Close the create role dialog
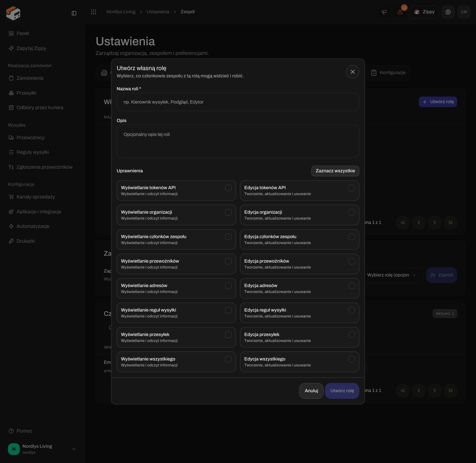Screen dimensions: 476x463 coord(353,72)
